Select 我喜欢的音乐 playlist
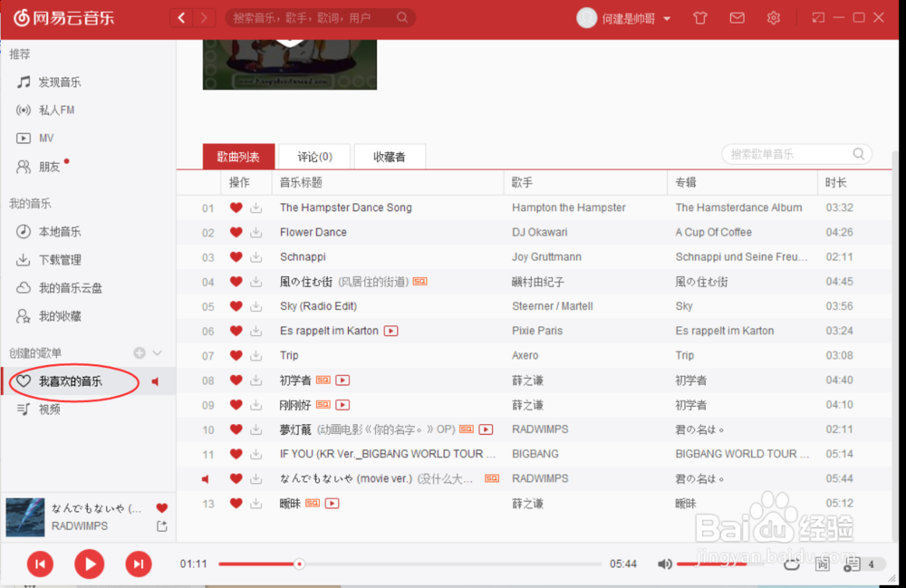The image size is (906, 588). pos(88,381)
